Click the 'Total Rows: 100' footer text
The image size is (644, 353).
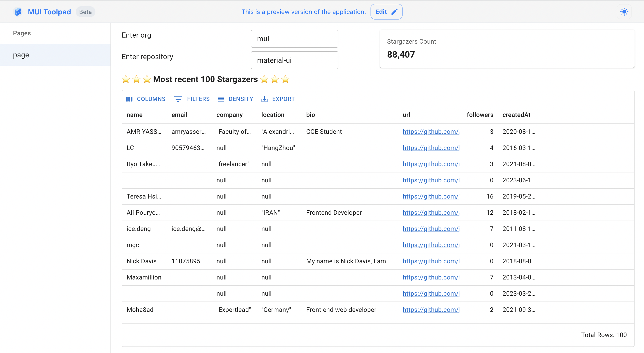[604, 335]
